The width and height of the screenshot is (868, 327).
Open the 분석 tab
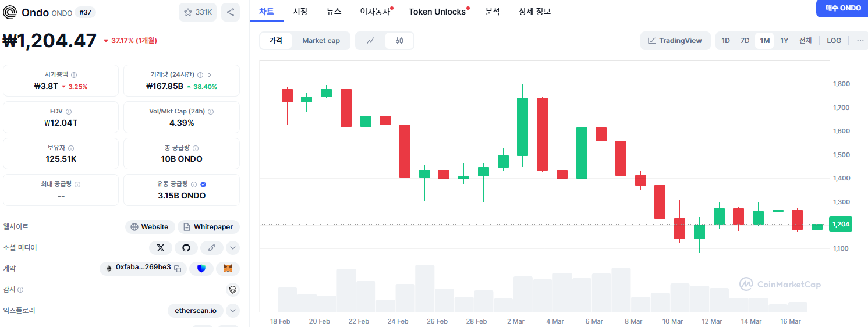pyautogui.click(x=493, y=12)
